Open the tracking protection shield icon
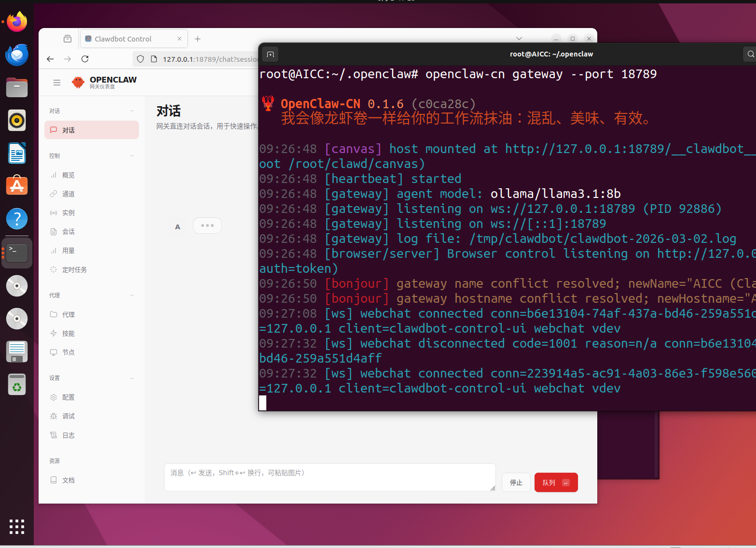Image resolution: width=756 pixels, height=548 pixels. [x=140, y=59]
